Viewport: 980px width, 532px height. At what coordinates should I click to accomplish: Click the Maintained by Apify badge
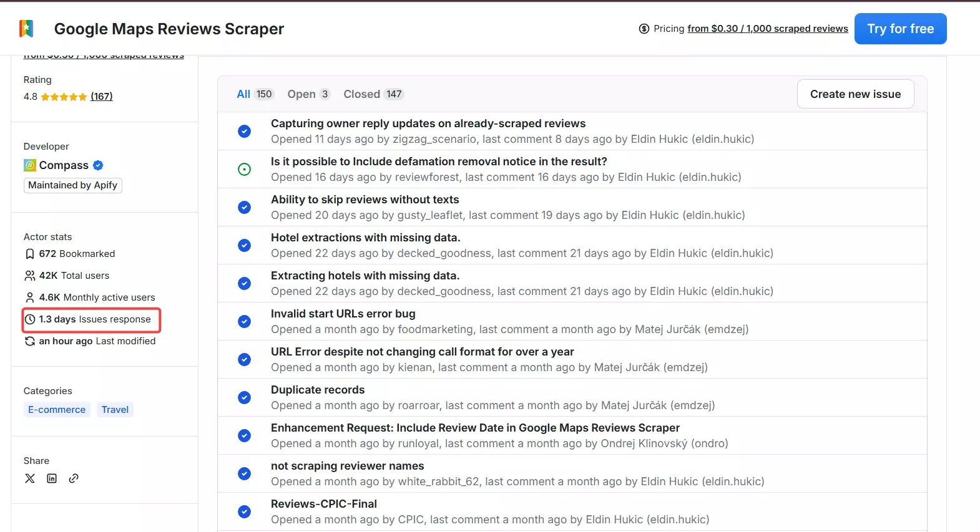[72, 185]
